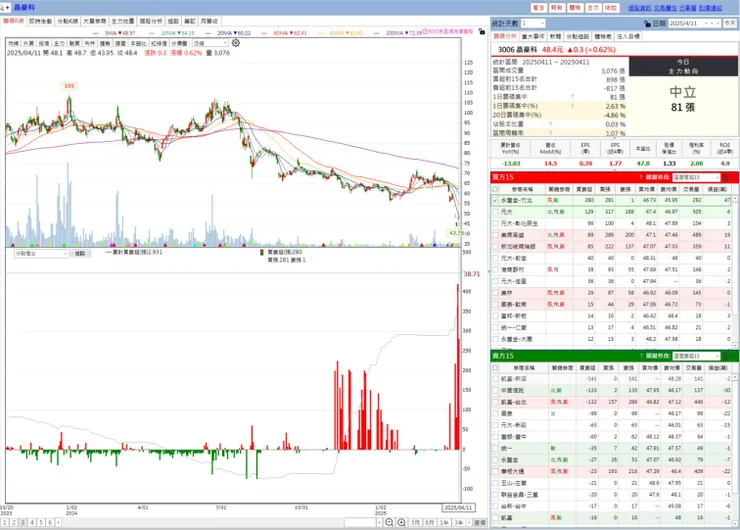Click the zoom in magnifier icon
740x530 pixels.
coord(401,522)
